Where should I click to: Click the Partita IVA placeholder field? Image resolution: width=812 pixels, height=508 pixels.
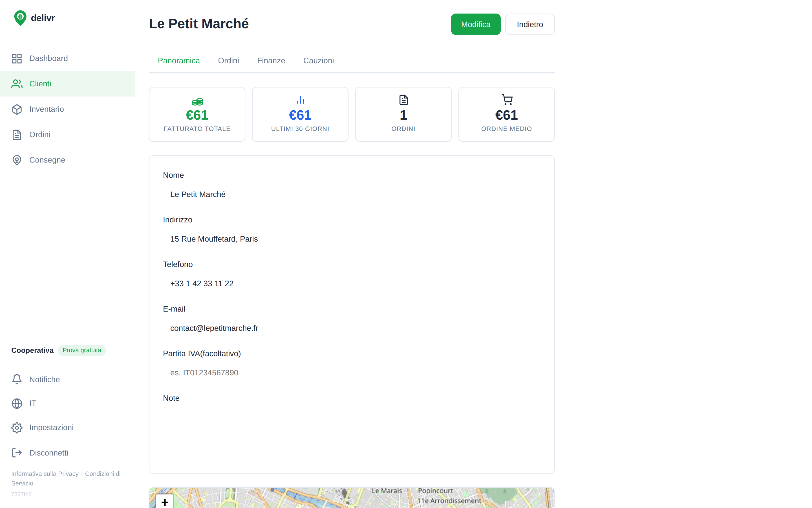click(352, 373)
